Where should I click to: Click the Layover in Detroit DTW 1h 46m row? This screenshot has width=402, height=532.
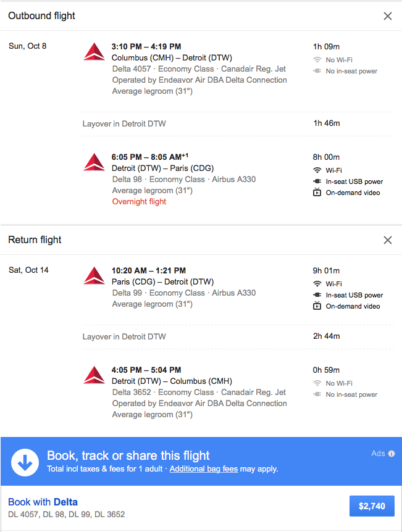pos(238,123)
